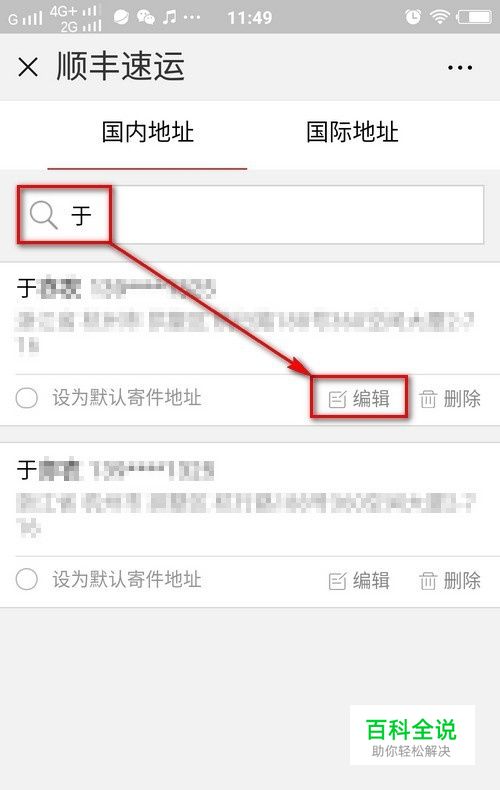Image resolution: width=500 pixels, height=790 pixels.
Task: Click the 百科全说 watermark logo
Action: 412,735
